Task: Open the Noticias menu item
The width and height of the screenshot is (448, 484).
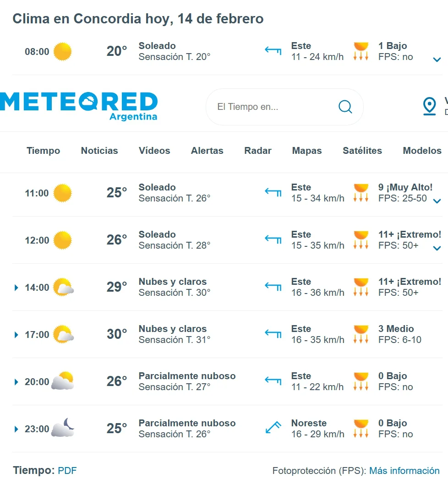Action: coord(99,151)
